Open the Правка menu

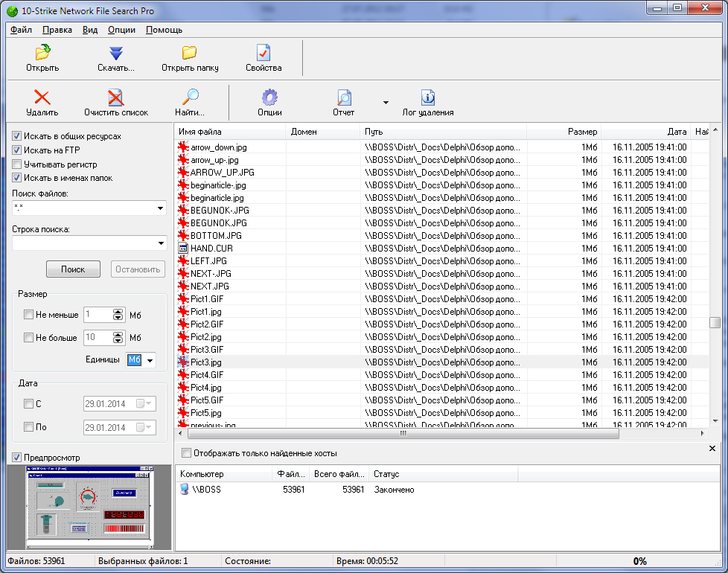57,30
